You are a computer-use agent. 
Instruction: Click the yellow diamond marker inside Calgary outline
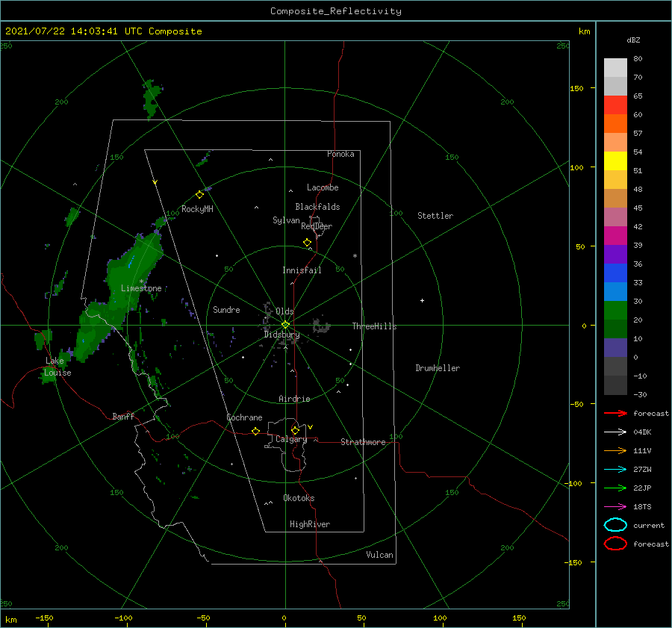click(295, 430)
